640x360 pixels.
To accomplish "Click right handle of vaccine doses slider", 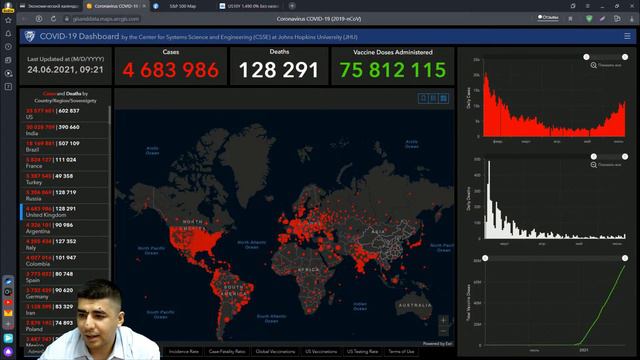I will pos(625,258).
